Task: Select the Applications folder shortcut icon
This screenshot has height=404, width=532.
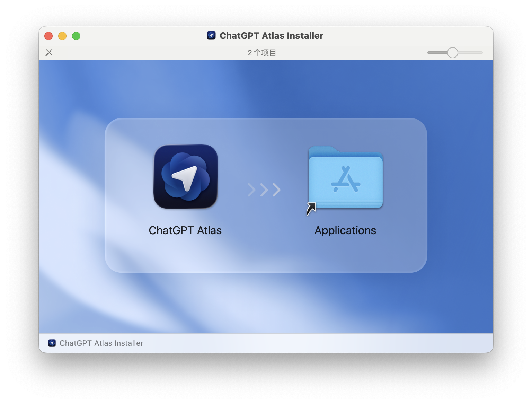Action: pyautogui.click(x=346, y=177)
